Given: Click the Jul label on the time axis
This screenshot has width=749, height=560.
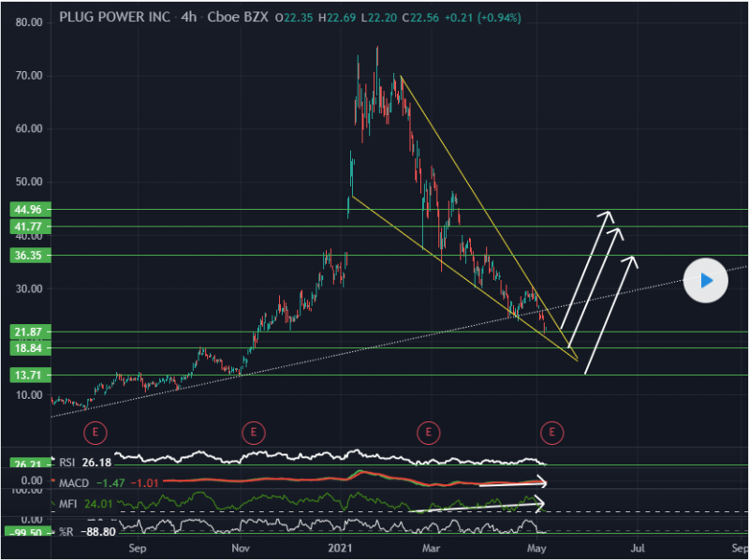Looking at the screenshot, I should (637, 548).
